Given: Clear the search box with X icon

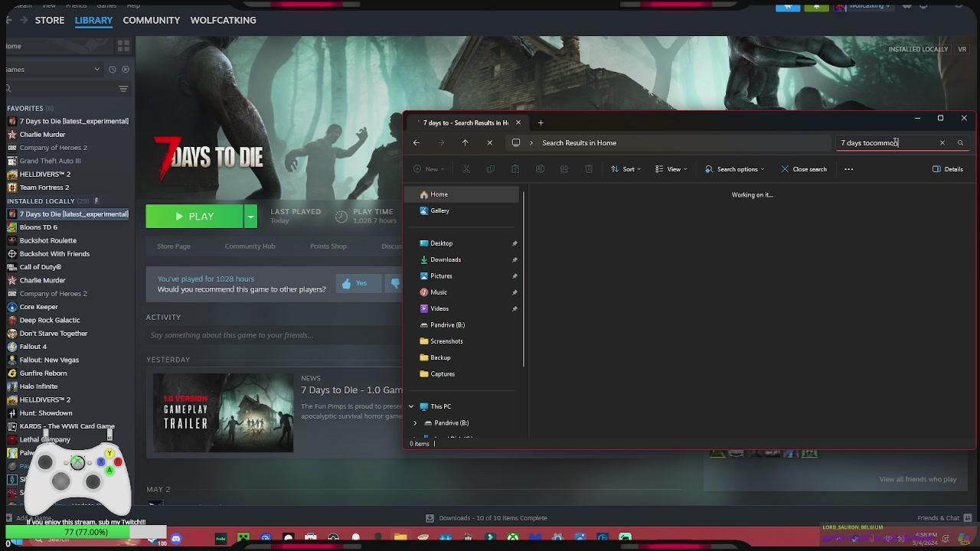Looking at the screenshot, I should (942, 143).
